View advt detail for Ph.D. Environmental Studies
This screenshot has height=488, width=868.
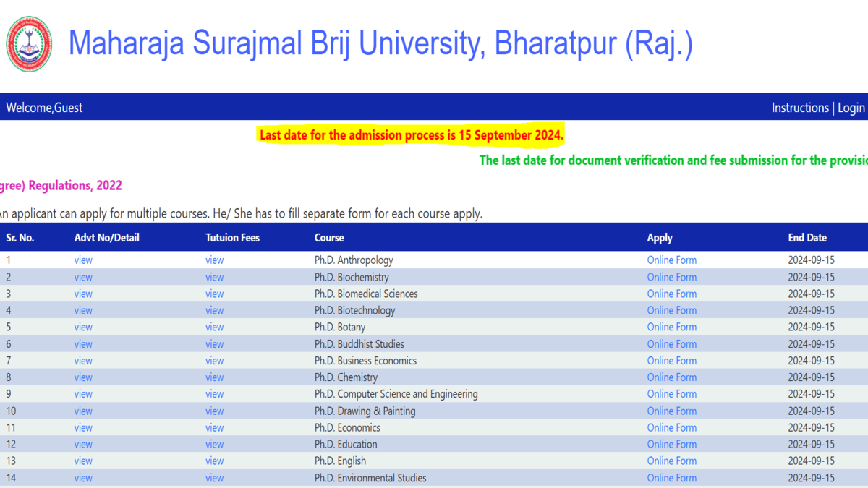click(x=83, y=478)
